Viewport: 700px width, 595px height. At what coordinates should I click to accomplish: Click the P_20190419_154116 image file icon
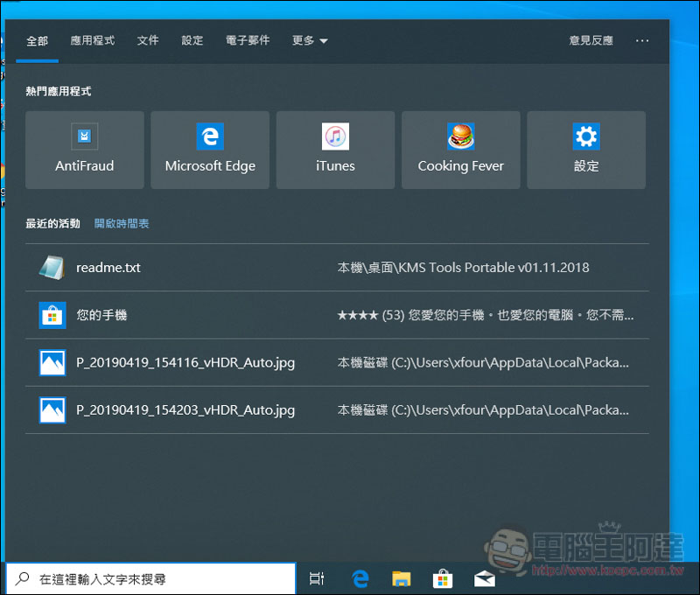click(52, 362)
